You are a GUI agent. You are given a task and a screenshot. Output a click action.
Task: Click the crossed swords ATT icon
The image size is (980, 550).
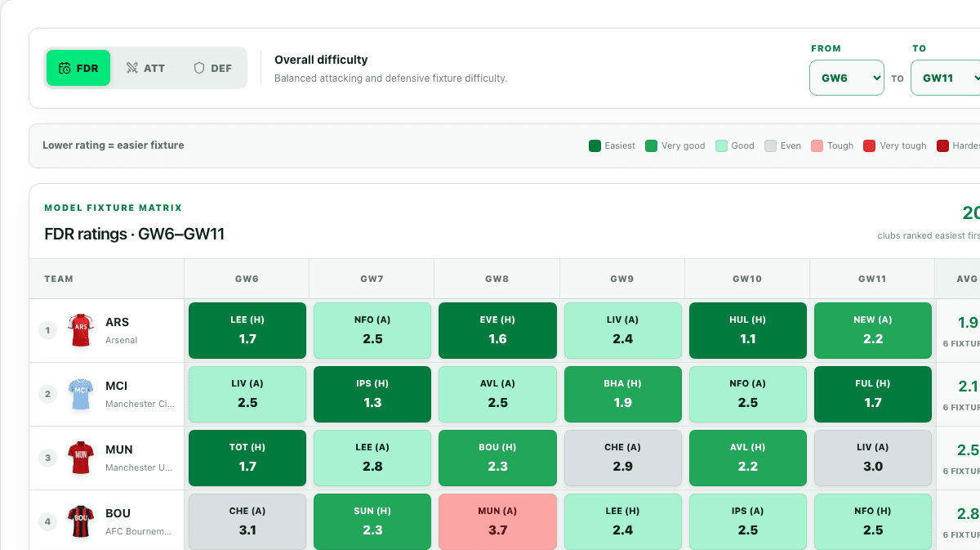click(x=132, y=69)
